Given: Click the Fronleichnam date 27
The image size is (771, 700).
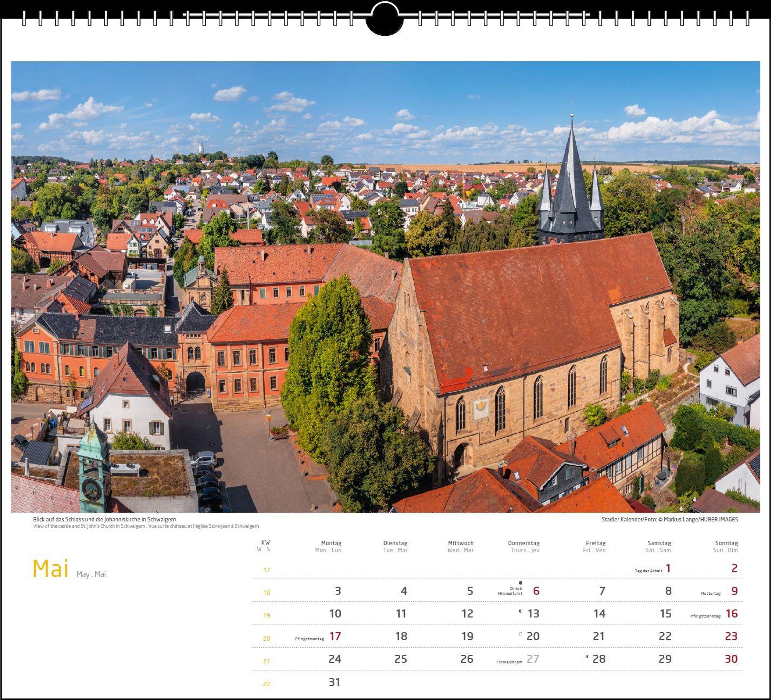Looking at the screenshot, I should (x=533, y=659).
